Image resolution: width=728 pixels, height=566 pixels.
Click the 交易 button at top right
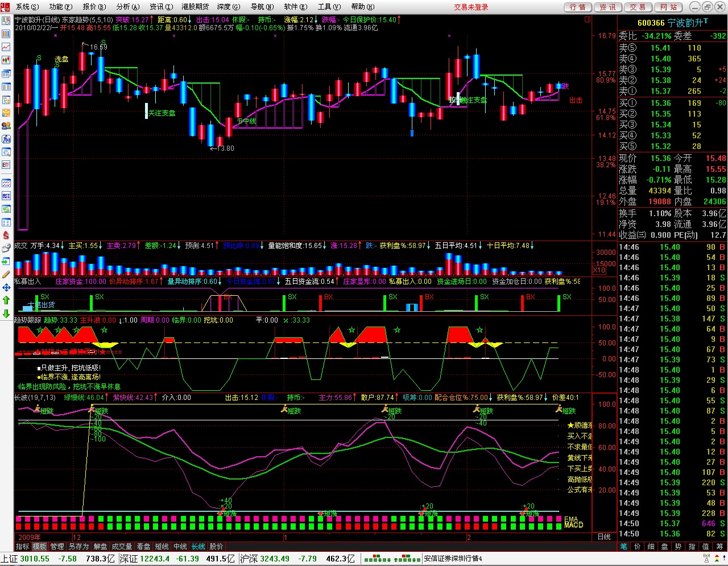coord(638,7)
